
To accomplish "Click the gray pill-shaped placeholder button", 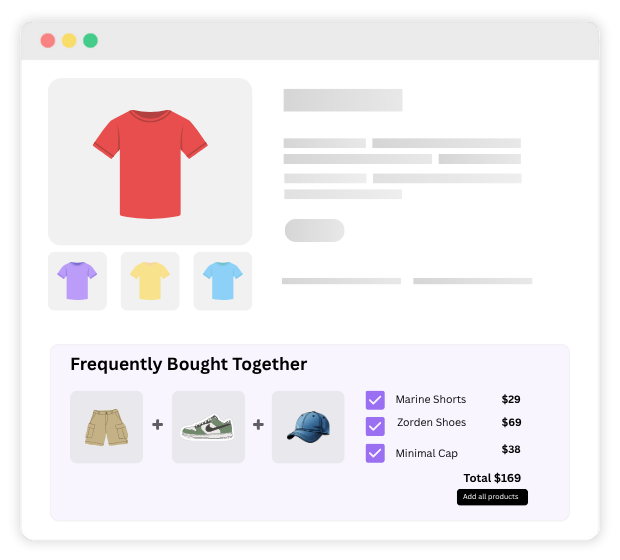I will (314, 230).
